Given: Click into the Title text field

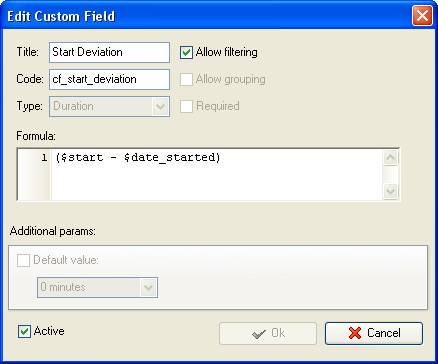Looking at the screenshot, I should (x=109, y=52).
